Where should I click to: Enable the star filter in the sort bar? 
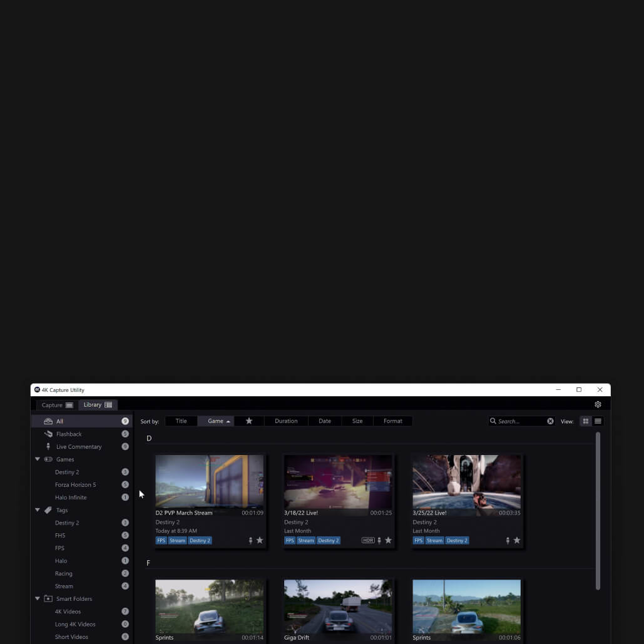(248, 421)
